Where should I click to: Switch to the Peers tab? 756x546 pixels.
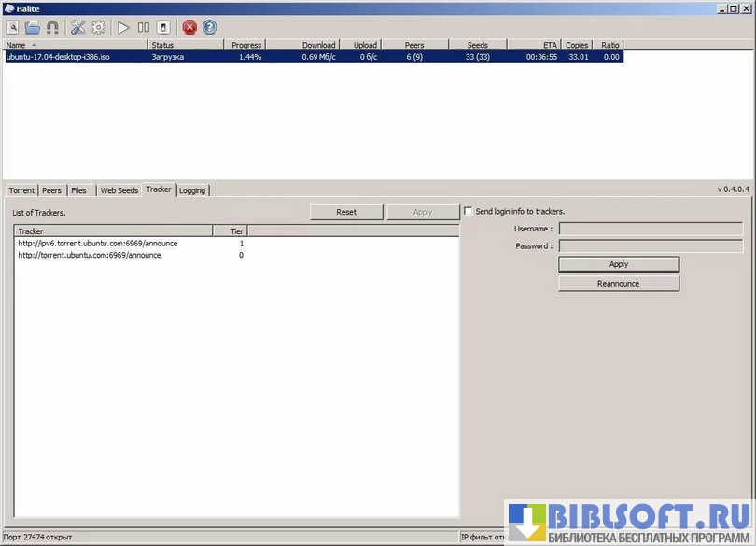(x=51, y=190)
